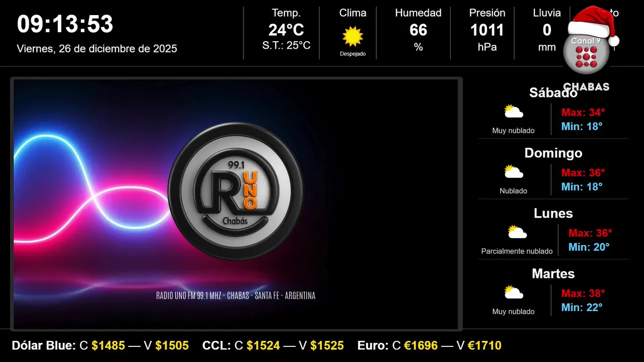Image resolution: width=644 pixels, height=362 pixels.
Task: Click Domingo's cloudy forecast icon
Action: point(514,171)
